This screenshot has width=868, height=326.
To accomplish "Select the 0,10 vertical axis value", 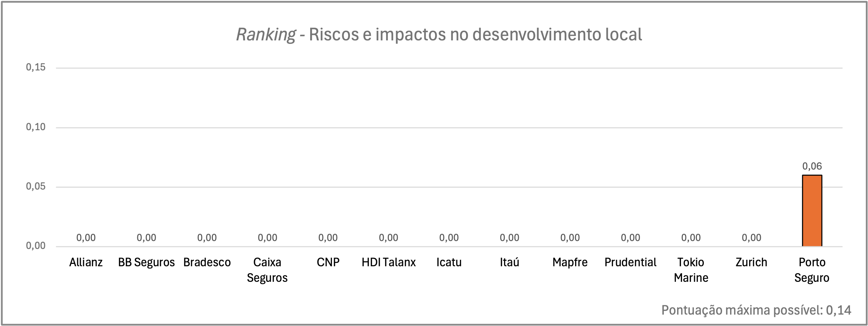I will pos(36,127).
